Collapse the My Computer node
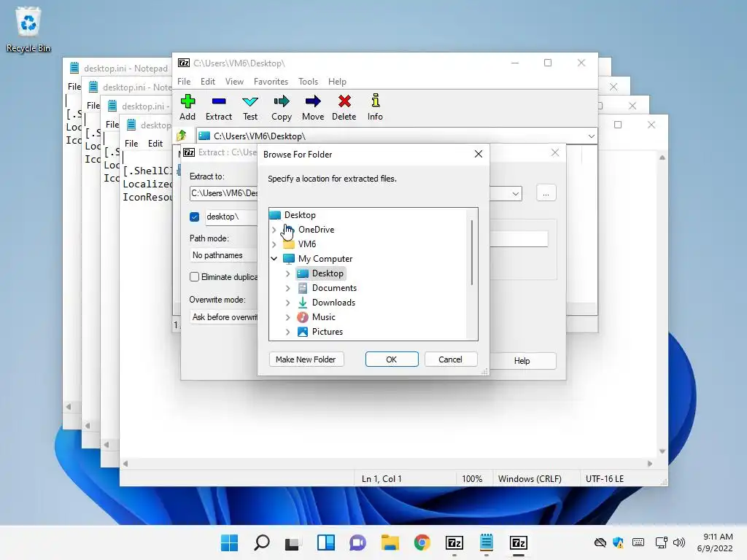Screen dimensions: 747x560 click(274, 259)
